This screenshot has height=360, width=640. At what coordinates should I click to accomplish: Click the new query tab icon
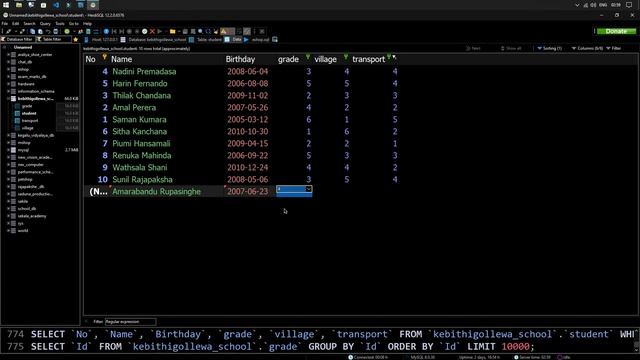pos(275,40)
